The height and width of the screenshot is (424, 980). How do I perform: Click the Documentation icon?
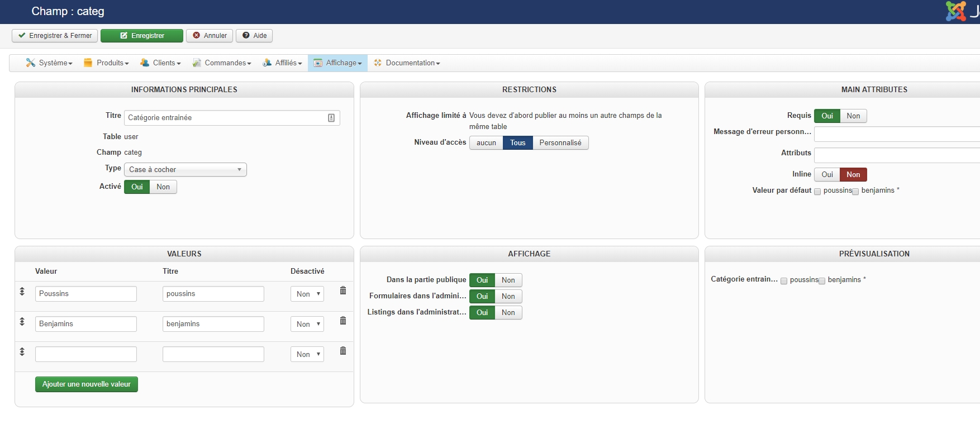(x=378, y=63)
